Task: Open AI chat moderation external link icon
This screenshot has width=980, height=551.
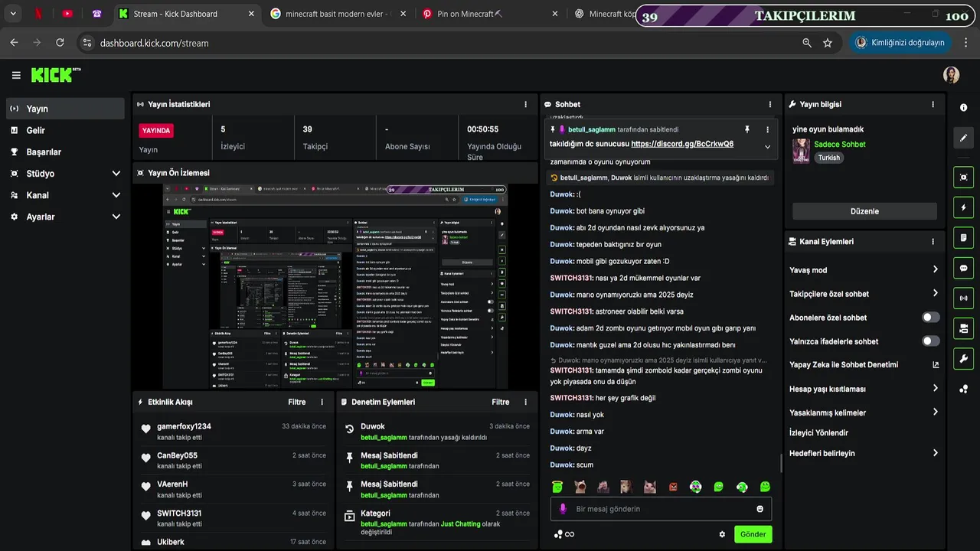Action: coord(936,365)
